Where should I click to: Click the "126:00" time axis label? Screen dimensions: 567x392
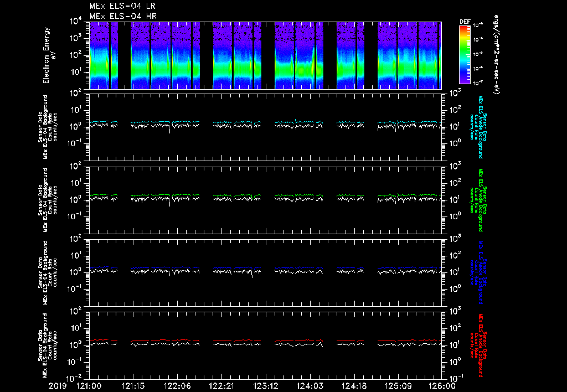click(x=442, y=386)
